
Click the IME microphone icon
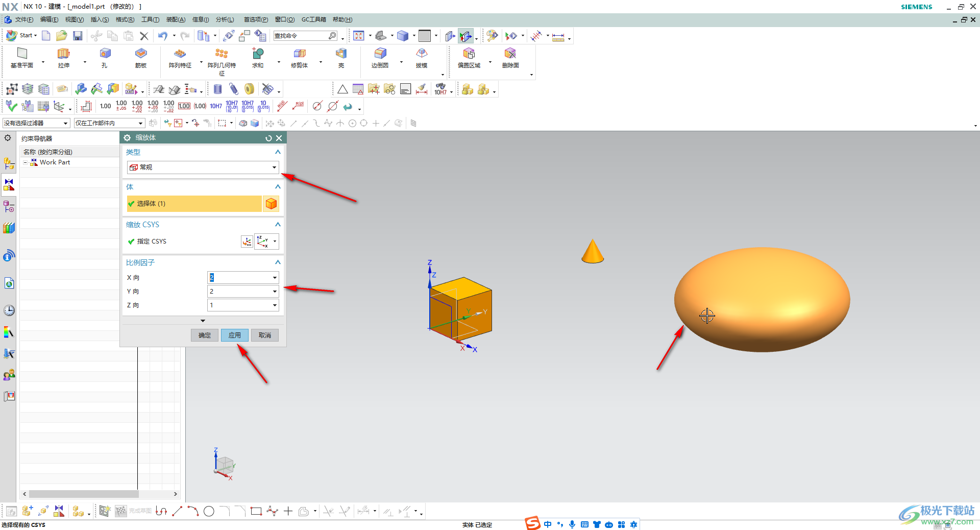coord(572,524)
